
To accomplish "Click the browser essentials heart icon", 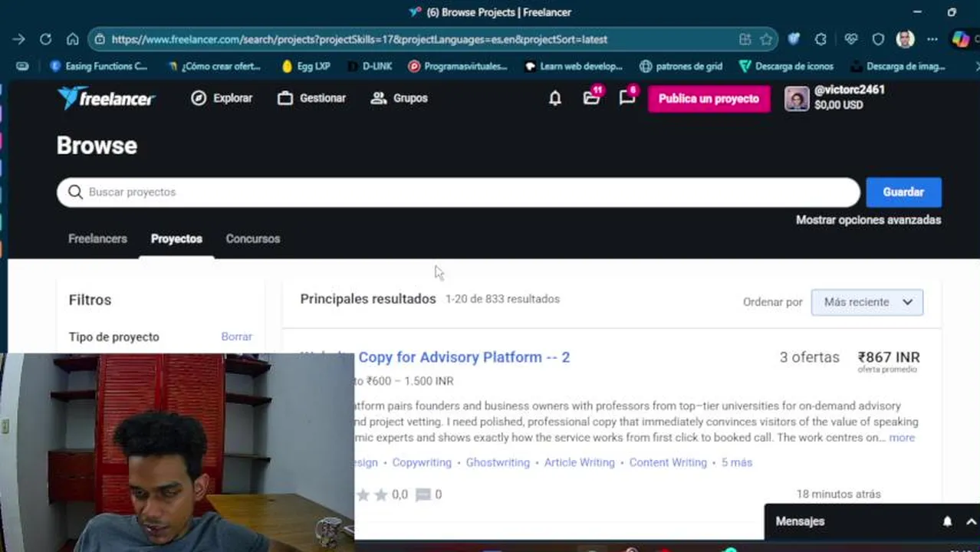I will point(850,39).
